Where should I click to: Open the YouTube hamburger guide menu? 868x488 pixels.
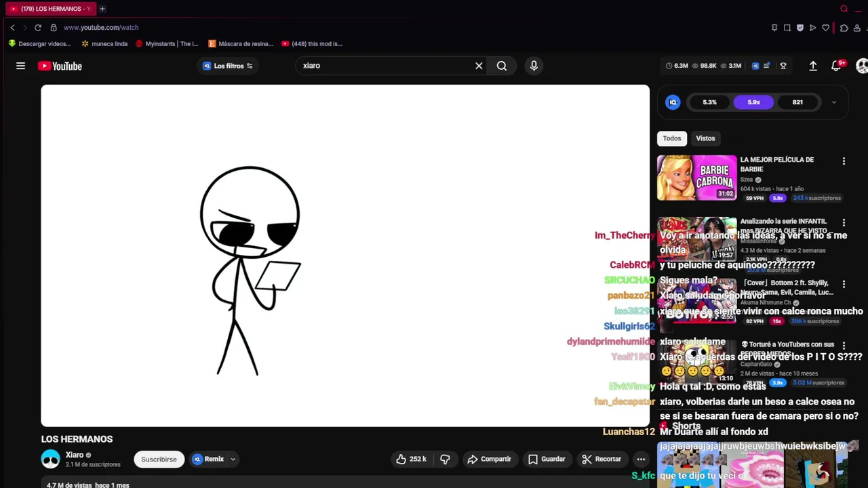20,66
